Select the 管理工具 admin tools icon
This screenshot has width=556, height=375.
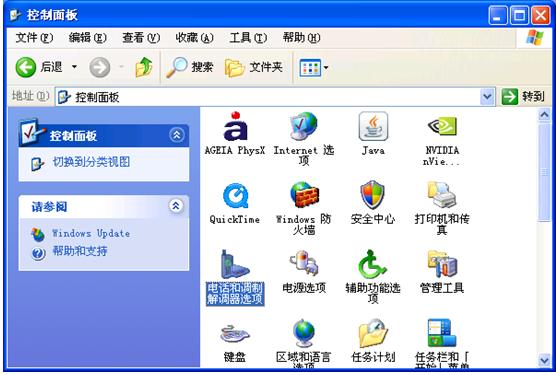point(442,264)
